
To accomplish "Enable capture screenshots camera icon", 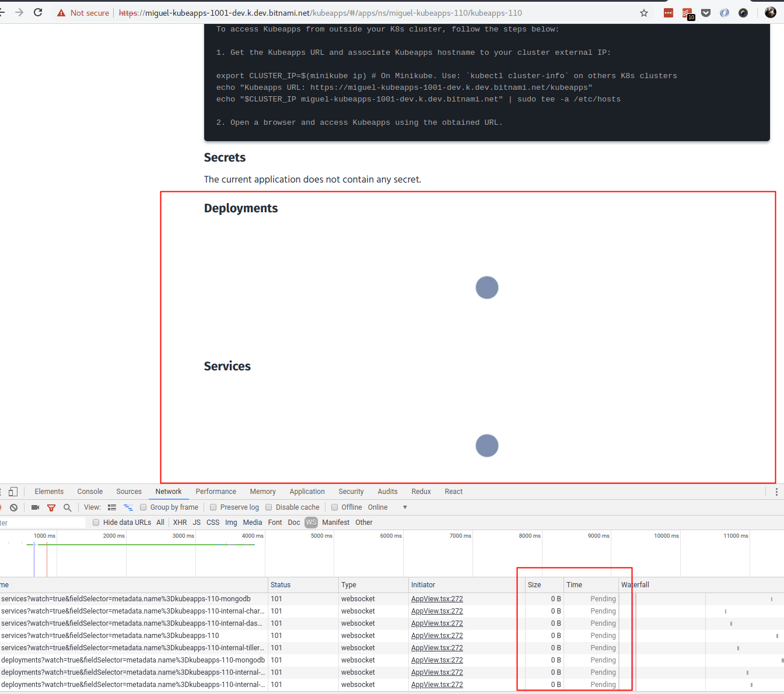I will [x=35, y=507].
